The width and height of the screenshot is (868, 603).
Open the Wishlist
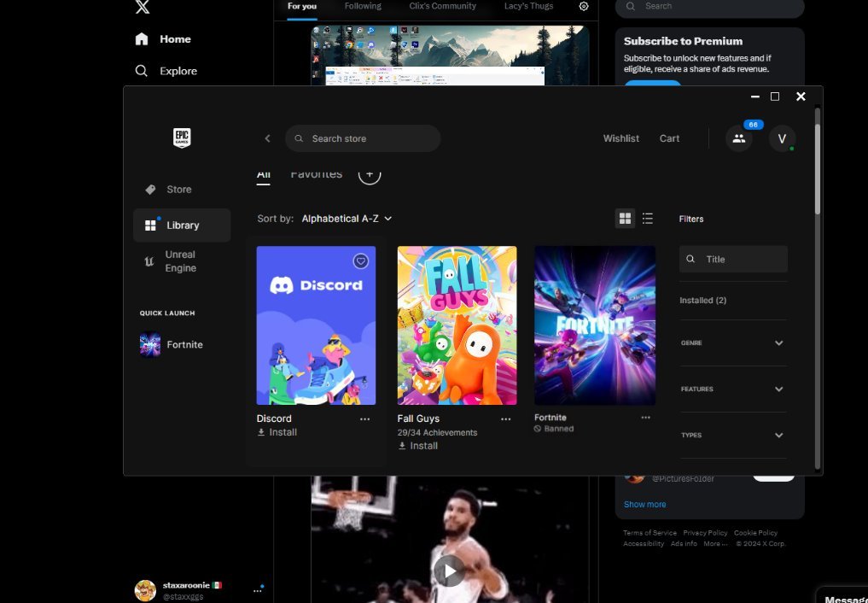point(621,138)
